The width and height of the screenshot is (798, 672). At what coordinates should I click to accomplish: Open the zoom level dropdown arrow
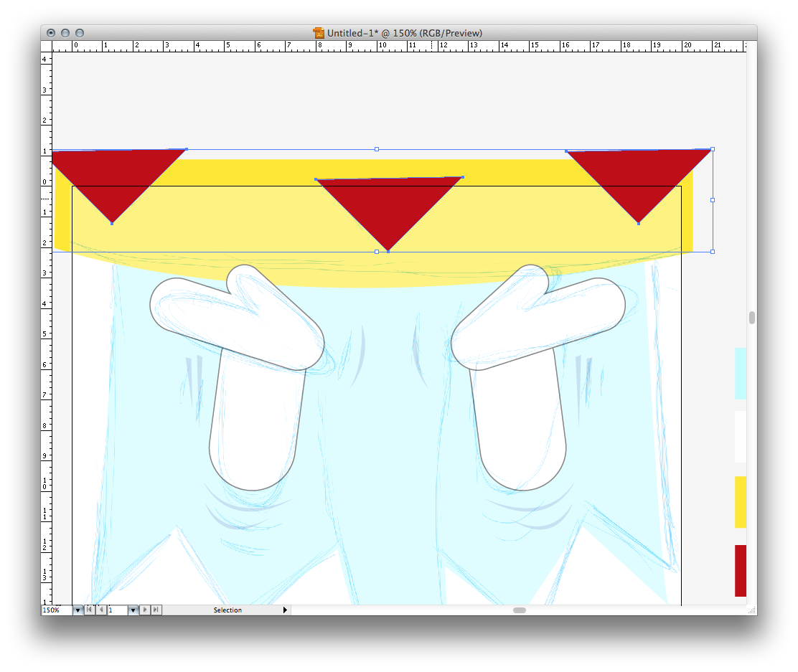tap(78, 610)
